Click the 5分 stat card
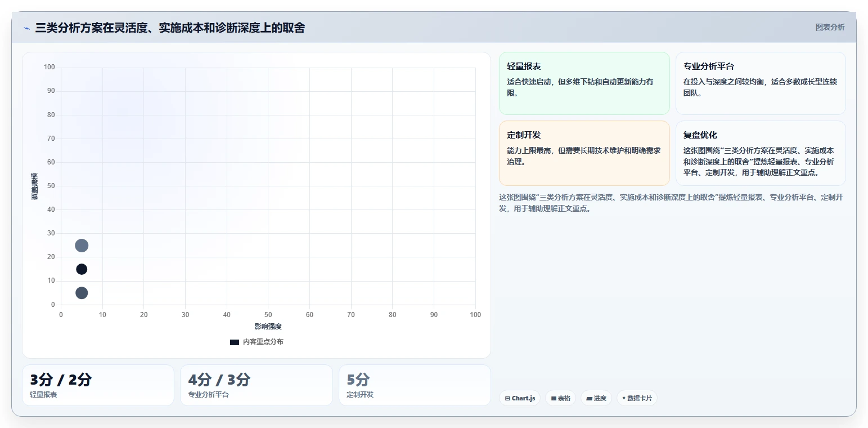 (415, 385)
